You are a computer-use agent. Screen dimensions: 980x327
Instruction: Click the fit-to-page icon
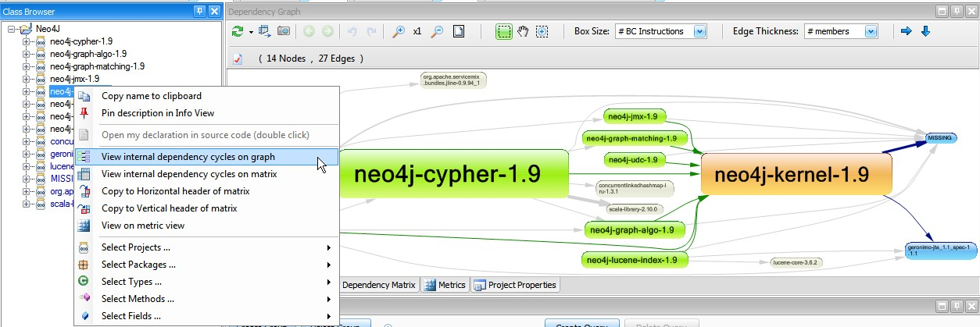point(459,31)
